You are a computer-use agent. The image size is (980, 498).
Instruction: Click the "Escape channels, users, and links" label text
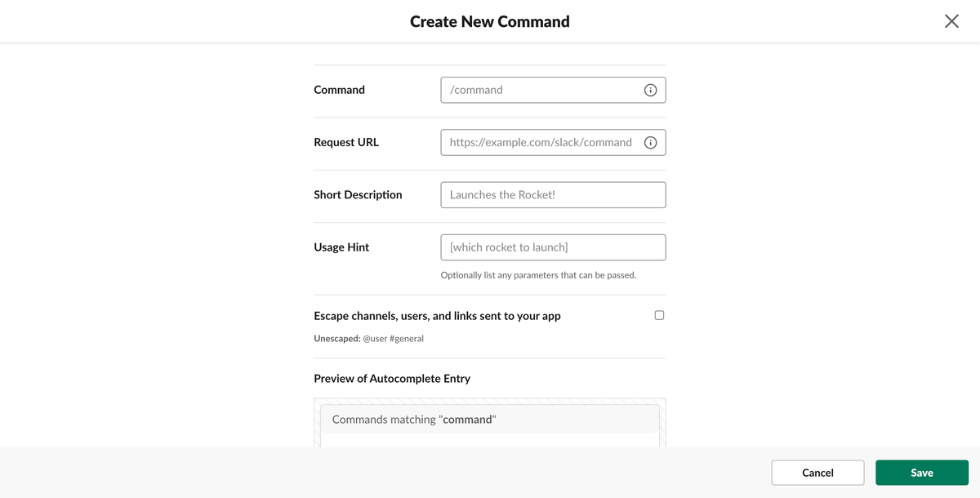(437, 316)
